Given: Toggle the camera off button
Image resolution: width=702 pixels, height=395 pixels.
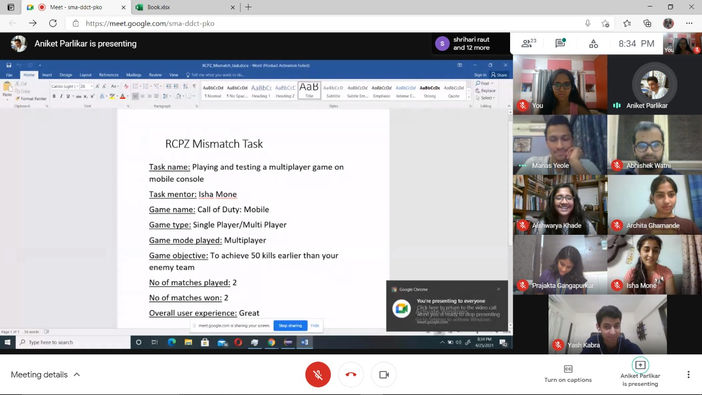Looking at the screenshot, I should pyautogui.click(x=384, y=374).
